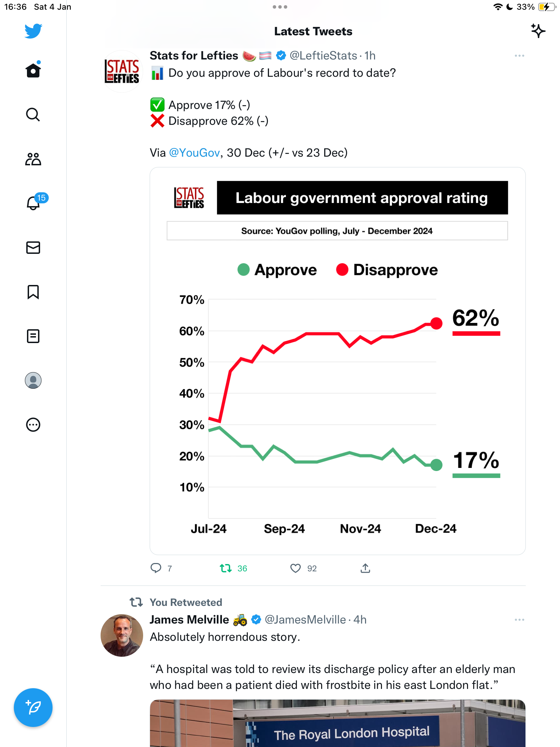Open the Communities people icon
The width and height of the screenshot is (560, 747).
[33, 159]
